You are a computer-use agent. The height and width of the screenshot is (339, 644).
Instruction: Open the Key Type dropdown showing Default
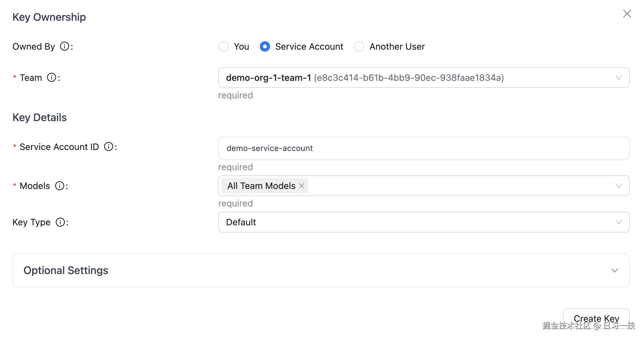[422, 222]
